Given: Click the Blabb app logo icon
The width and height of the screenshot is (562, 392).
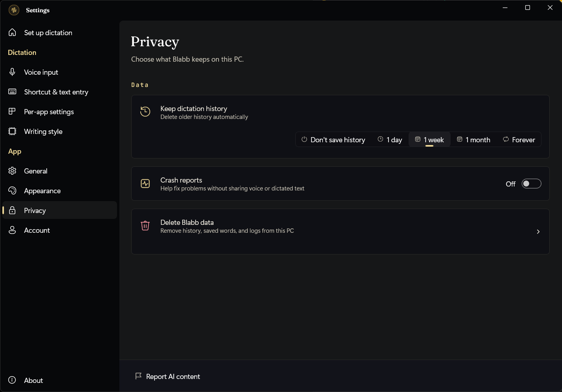Looking at the screenshot, I should [14, 10].
